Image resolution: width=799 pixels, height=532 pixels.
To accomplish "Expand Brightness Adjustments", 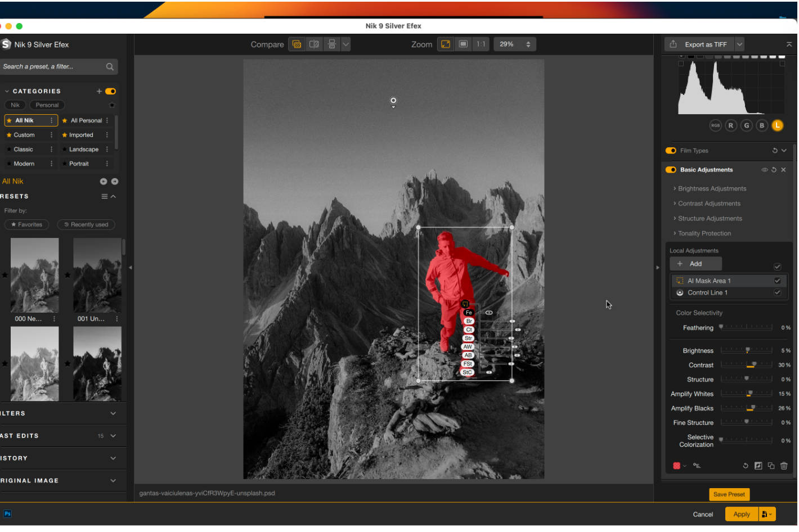I will 711,189.
